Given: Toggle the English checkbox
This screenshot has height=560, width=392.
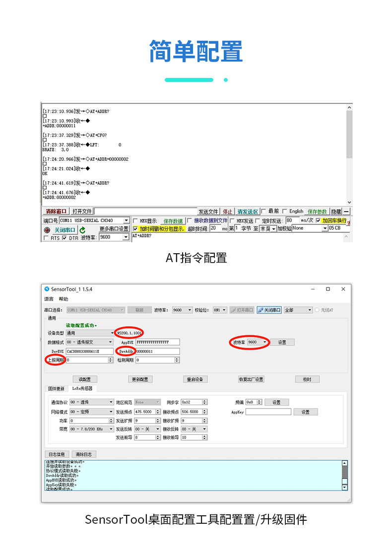Looking at the screenshot, I should (x=284, y=211).
